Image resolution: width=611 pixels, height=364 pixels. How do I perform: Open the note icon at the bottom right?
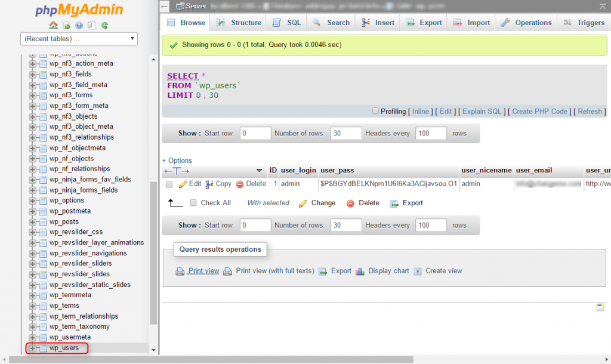(x=600, y=307)
